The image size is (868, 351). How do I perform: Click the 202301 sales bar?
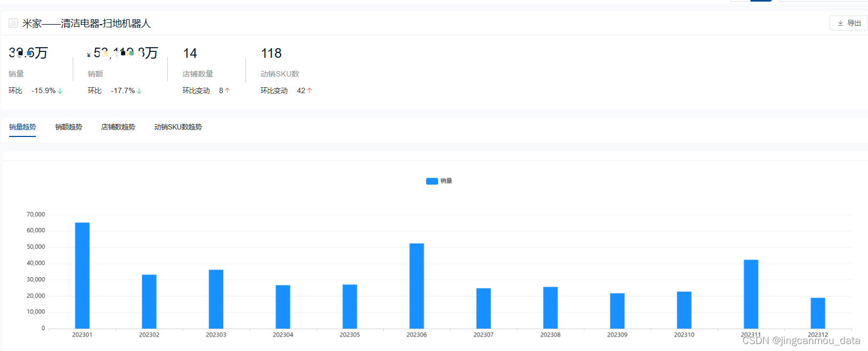point(82,276)
